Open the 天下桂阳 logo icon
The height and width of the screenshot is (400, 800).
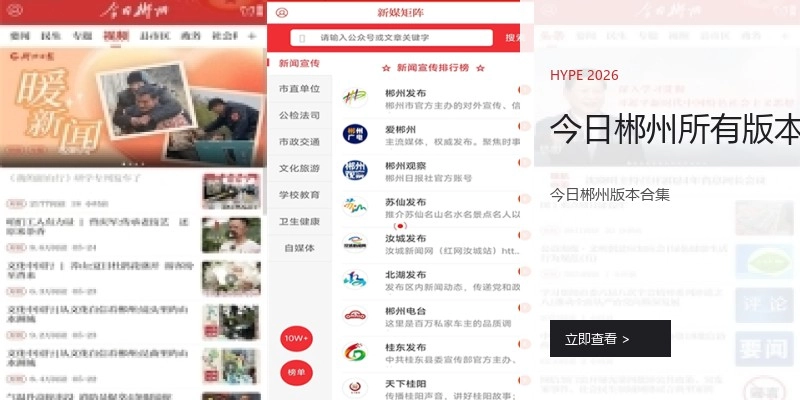[355, 388]
